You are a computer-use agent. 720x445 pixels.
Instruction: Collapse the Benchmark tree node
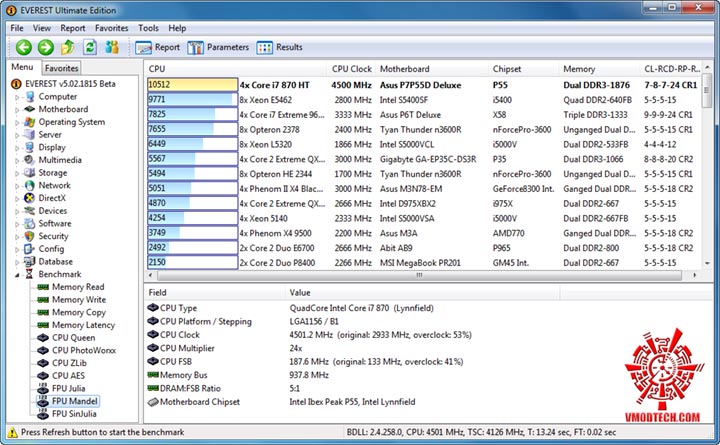click(x=17, y=275)
